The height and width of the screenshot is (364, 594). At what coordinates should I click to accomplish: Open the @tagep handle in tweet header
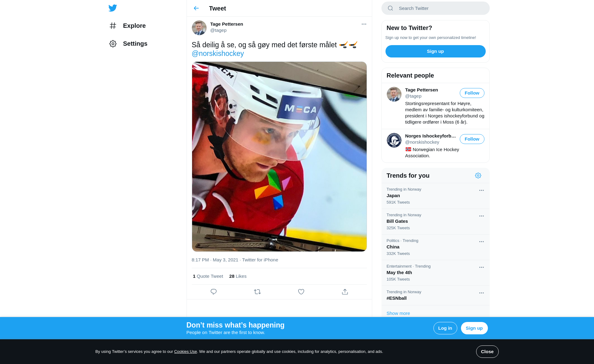[x=218, y=30]
